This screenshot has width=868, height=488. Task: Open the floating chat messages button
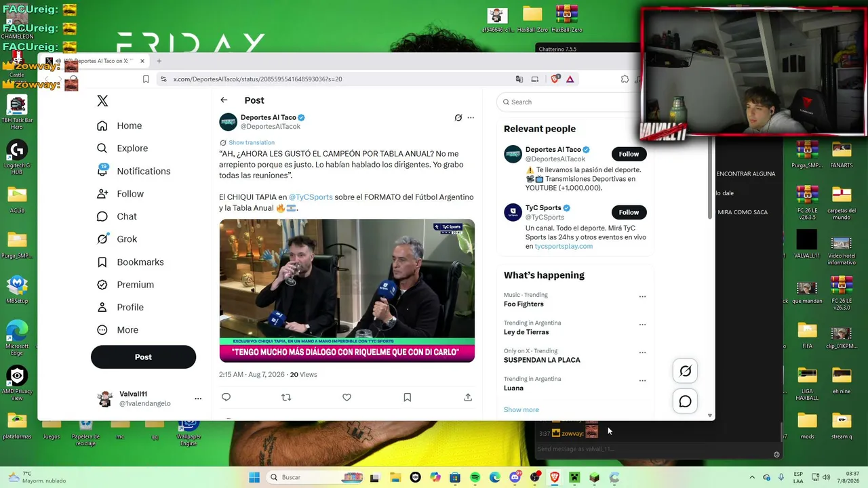tap(686, 402)
